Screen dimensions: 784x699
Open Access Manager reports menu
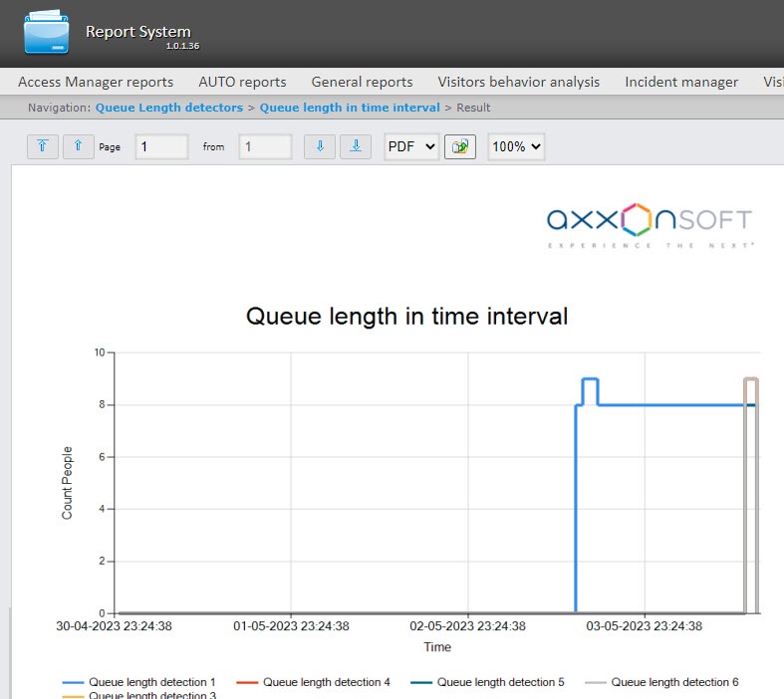tap(96, 82)
